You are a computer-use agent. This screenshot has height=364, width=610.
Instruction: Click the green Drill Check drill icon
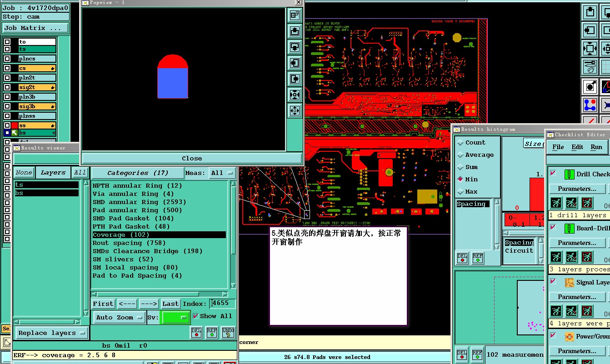569,174
